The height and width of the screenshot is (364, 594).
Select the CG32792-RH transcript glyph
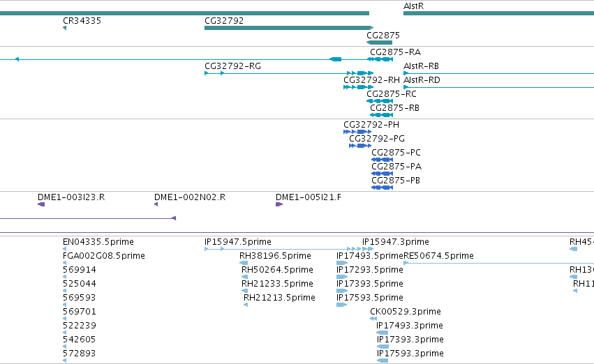(358, 87)
